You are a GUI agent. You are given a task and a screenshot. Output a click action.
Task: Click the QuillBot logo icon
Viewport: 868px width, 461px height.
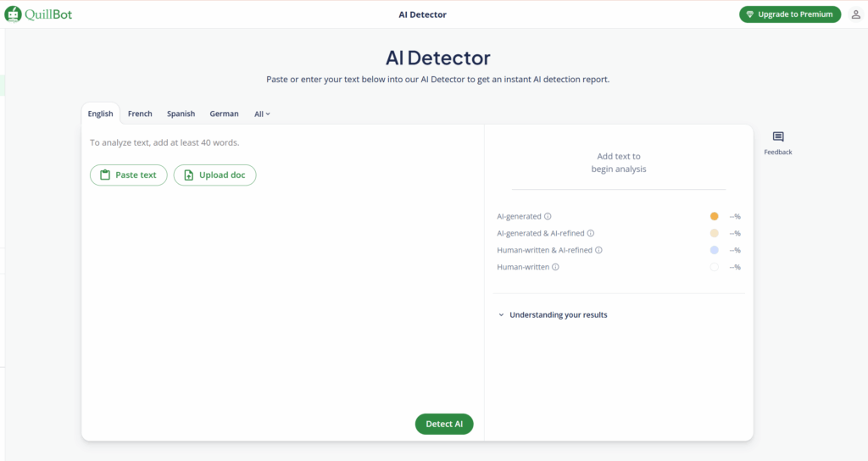13,14
